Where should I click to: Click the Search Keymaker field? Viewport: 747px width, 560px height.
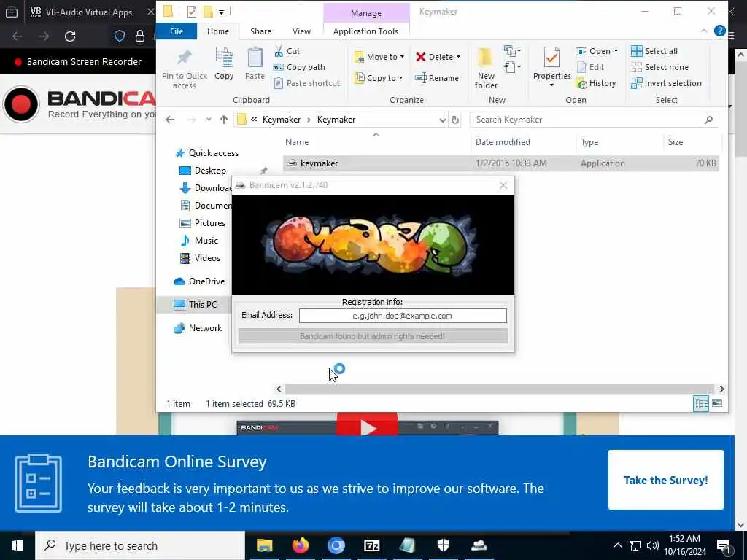coord(594,120)
